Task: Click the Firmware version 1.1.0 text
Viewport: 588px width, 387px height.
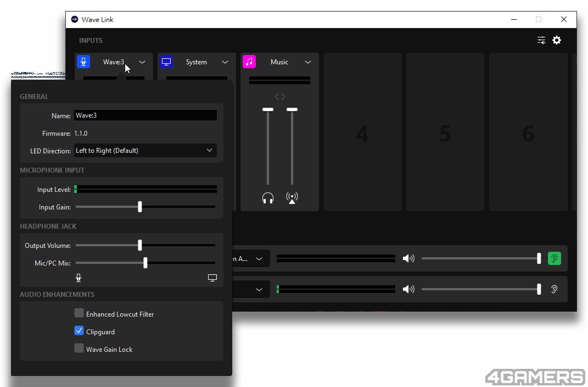Action: tap(81, 133)
